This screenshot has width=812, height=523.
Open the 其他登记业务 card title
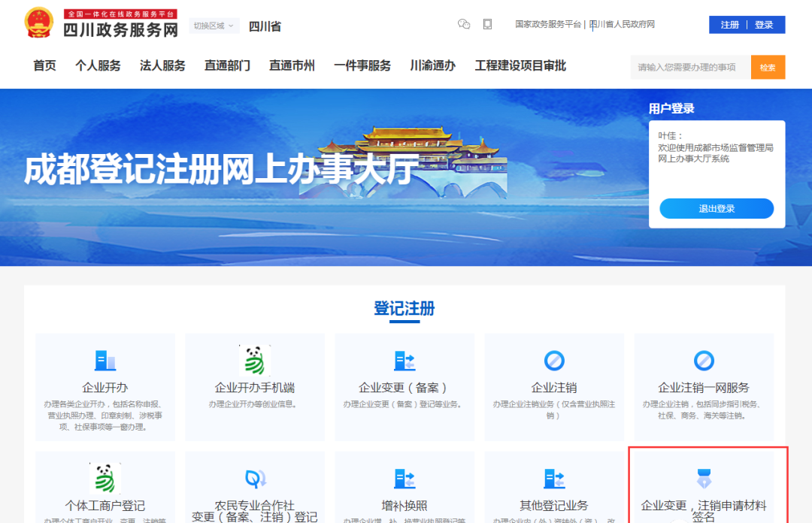[554, 506]
